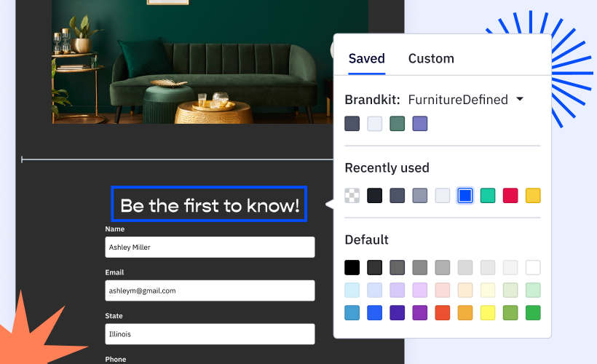597x364 pixels.
Task: Expand the FurnitureDefined brandkit dropdown
Action: pos(520,100)
